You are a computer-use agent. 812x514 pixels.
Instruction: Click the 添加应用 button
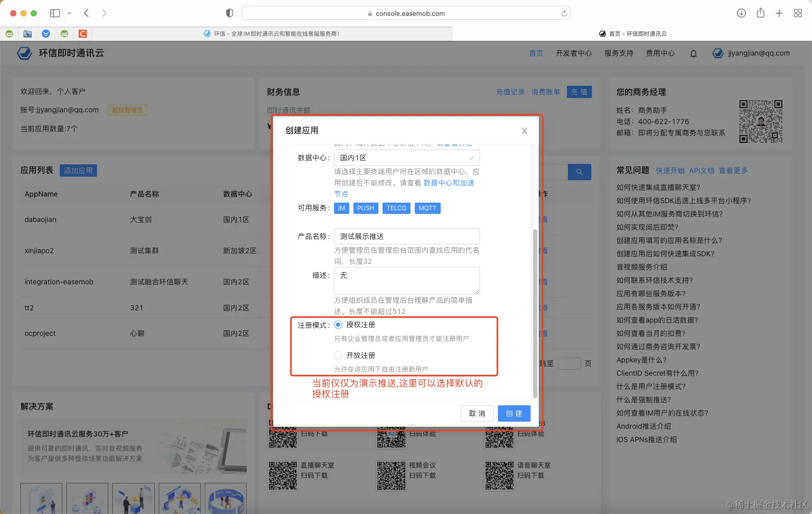tap(78, 170)
